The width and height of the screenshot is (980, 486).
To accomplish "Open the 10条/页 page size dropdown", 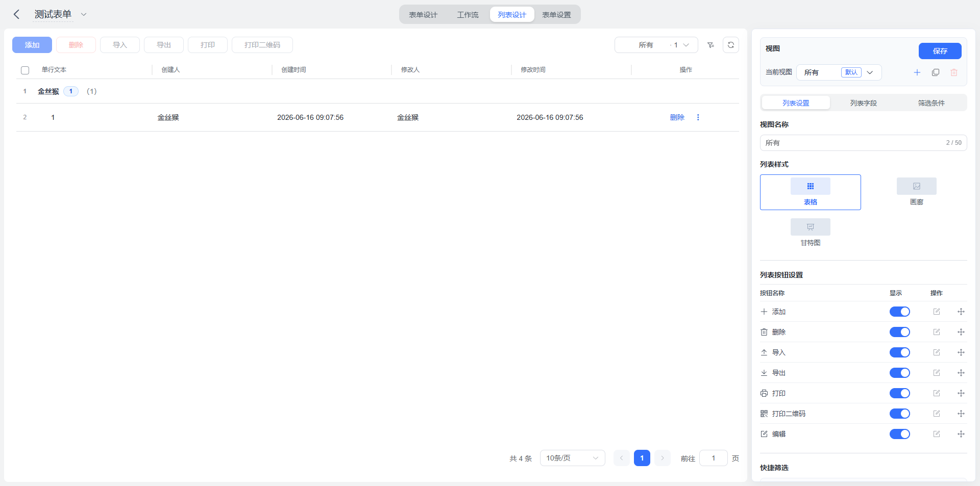I will 573,458.
